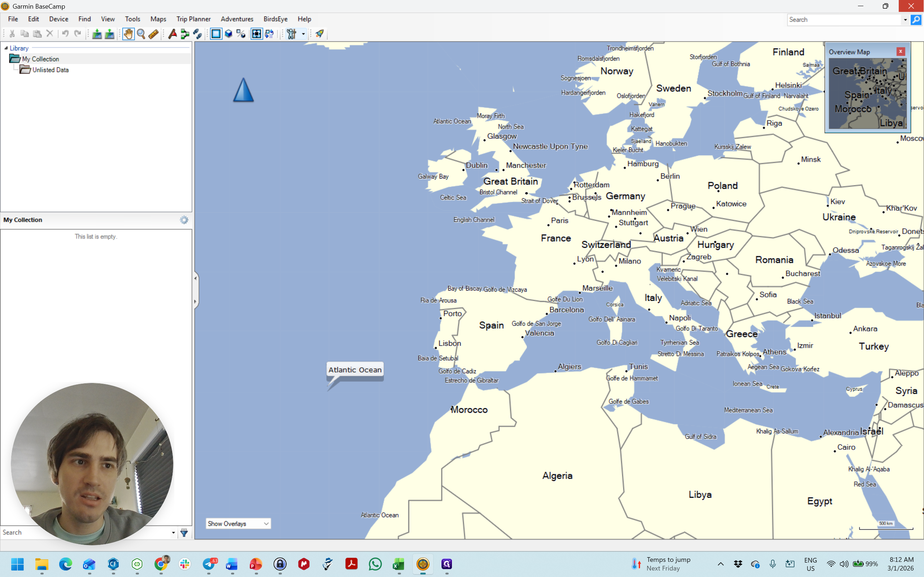Image resolution: width=924 pixels, height=577 pixels.
Task: Collapse the Library tree node
Action: click(6, 48)
